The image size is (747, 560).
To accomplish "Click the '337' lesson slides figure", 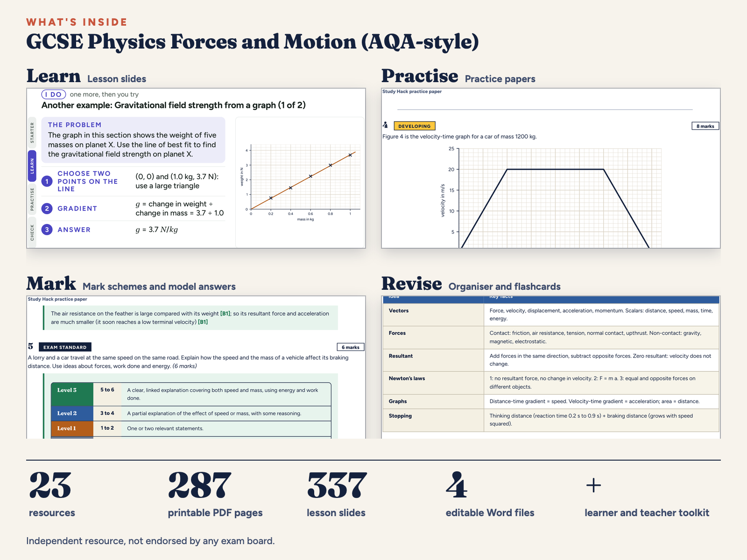I will 337,485.
